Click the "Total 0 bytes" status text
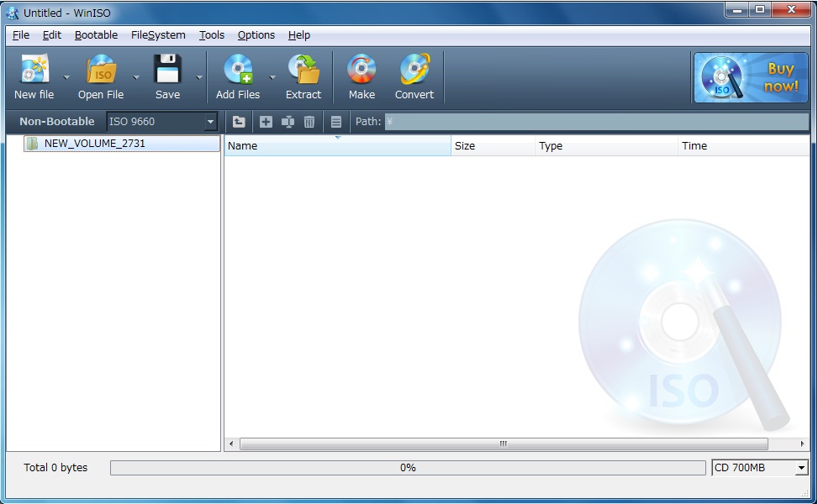Screen dimensions: 818x504 [55, 468]
